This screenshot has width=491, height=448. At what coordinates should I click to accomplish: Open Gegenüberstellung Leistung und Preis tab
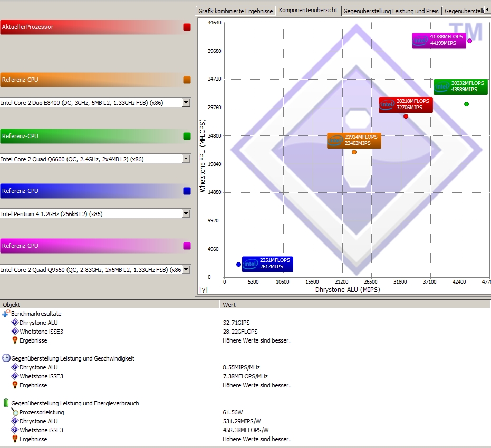tap(391, 11)
